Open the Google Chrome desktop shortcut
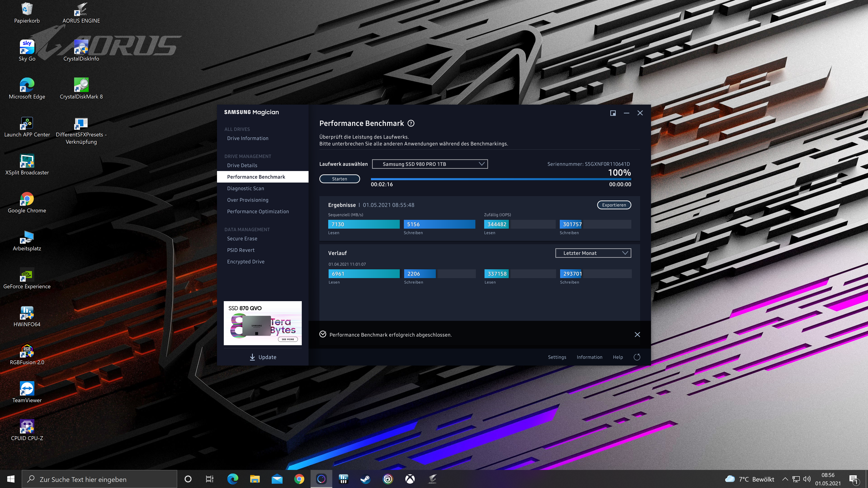Viewport: 868px width, 488px height. [x=27, y=203]
